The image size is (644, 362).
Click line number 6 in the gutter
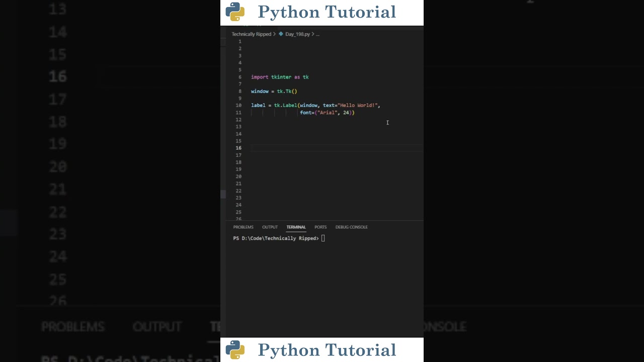click(x=240, y=77)
